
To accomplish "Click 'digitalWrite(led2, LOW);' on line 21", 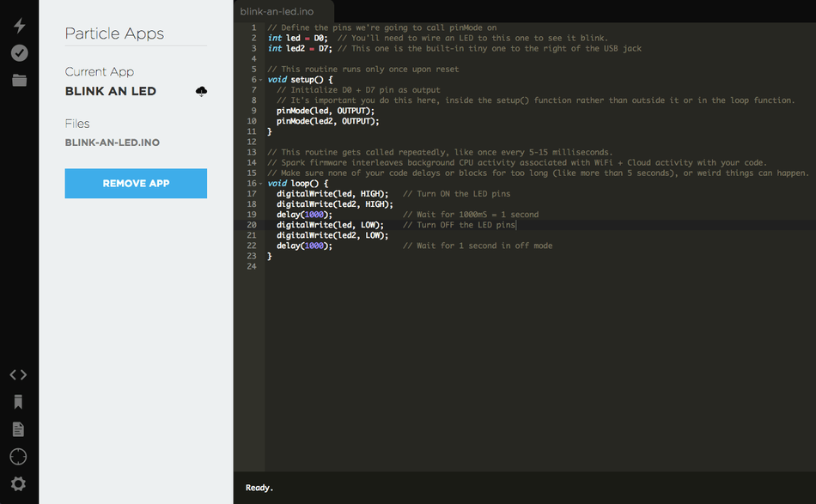I will coord(332,235).
